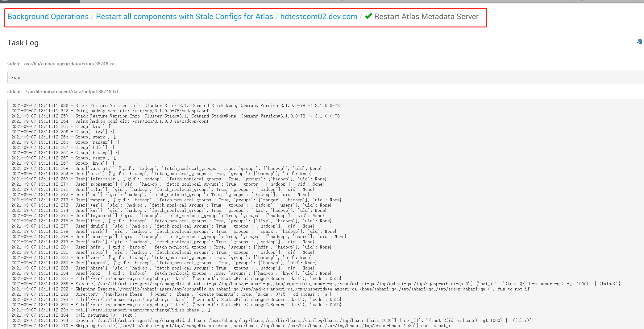This screenshot has width=644, height=329.
Task: Click log line Group['knox'] {}
Action: tap(63, 163)
